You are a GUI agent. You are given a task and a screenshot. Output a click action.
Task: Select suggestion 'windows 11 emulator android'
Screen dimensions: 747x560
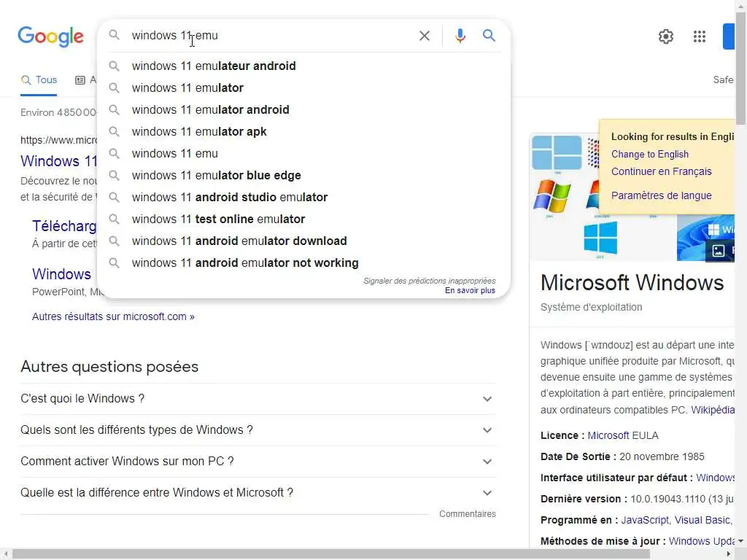[303, 109]
